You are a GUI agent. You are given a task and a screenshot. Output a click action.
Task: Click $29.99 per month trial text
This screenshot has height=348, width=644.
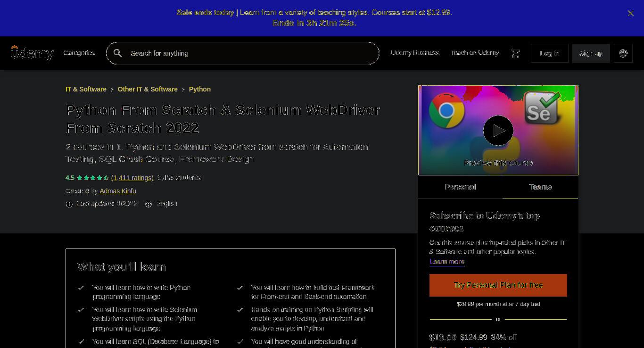click(498, 304)
